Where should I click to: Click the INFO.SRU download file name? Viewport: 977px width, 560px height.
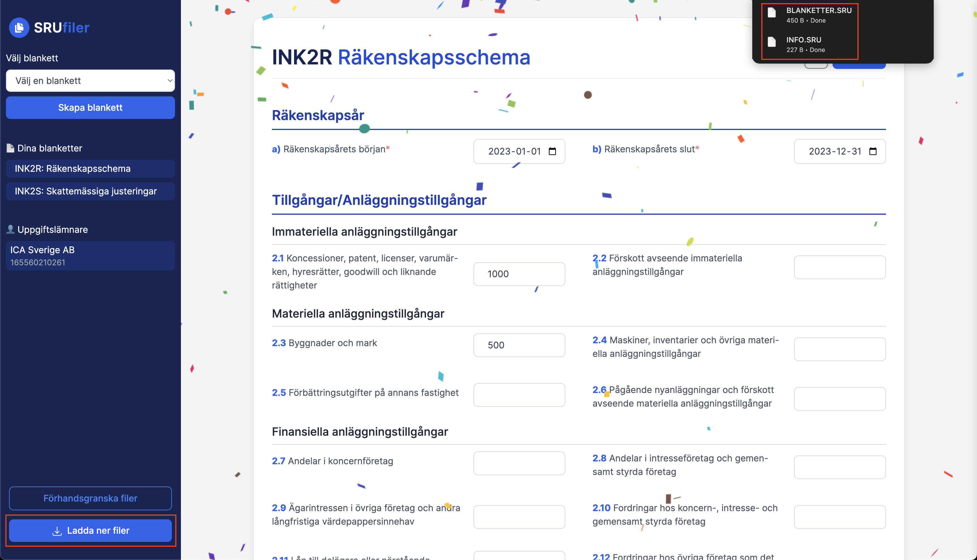click(804, 40)
